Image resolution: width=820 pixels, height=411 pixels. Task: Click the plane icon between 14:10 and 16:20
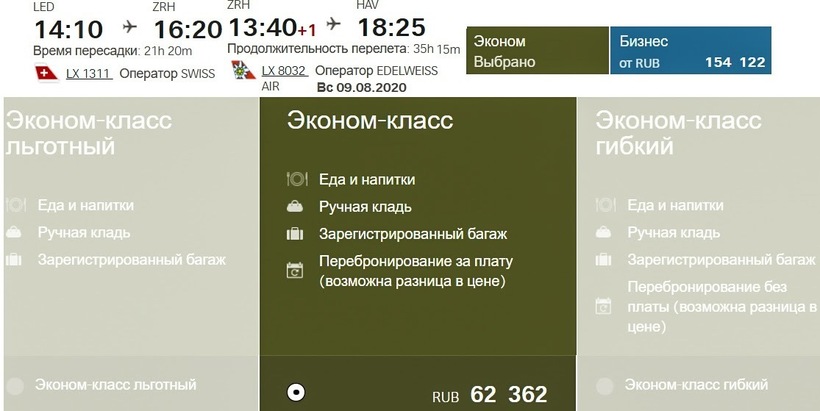(129, 26)
